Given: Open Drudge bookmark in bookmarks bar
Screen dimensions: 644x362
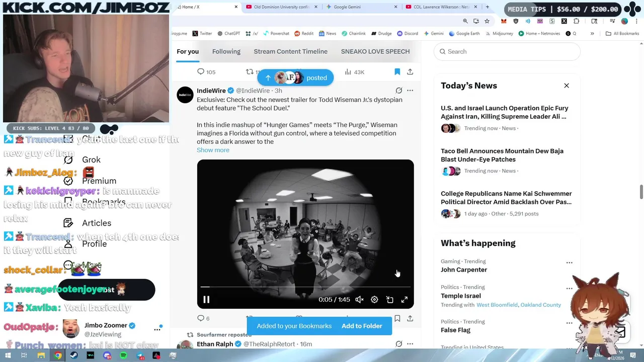Looking at the screenshot, I should [381, 33].
